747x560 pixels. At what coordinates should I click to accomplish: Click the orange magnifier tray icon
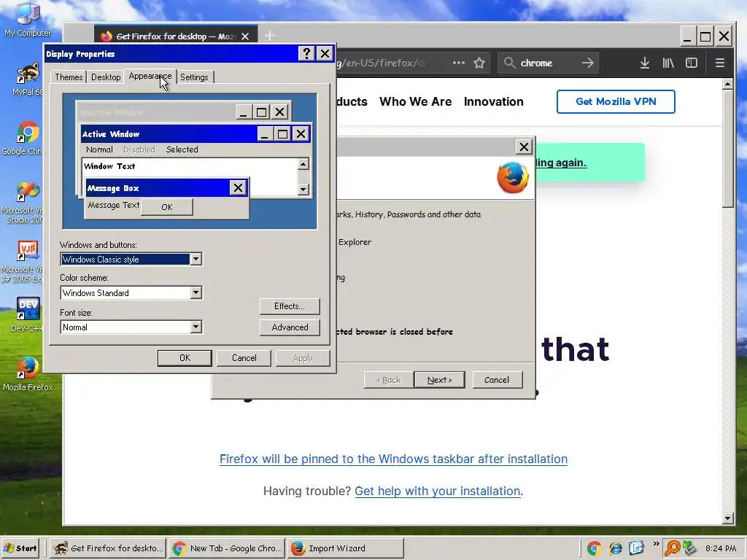click(x=672, y=548)
